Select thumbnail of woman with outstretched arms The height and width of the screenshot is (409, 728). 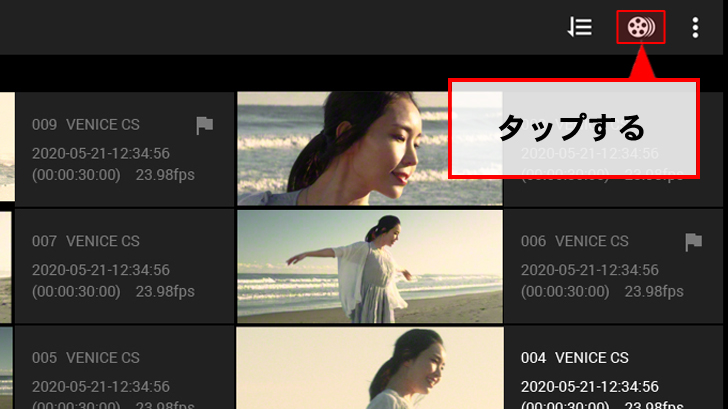click(x=369, y=265)
